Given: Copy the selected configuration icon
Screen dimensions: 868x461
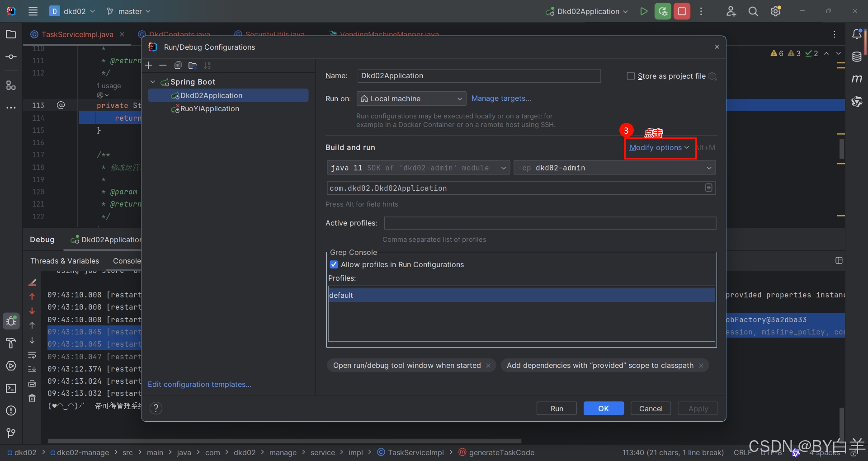Looking at the screenshot, I should click(178, 66).
